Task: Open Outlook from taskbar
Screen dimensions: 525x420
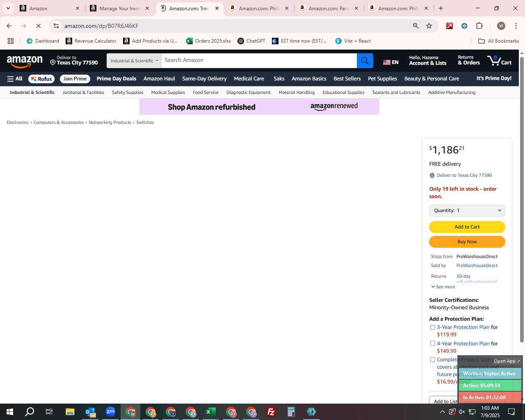Action: pos(90,412)
